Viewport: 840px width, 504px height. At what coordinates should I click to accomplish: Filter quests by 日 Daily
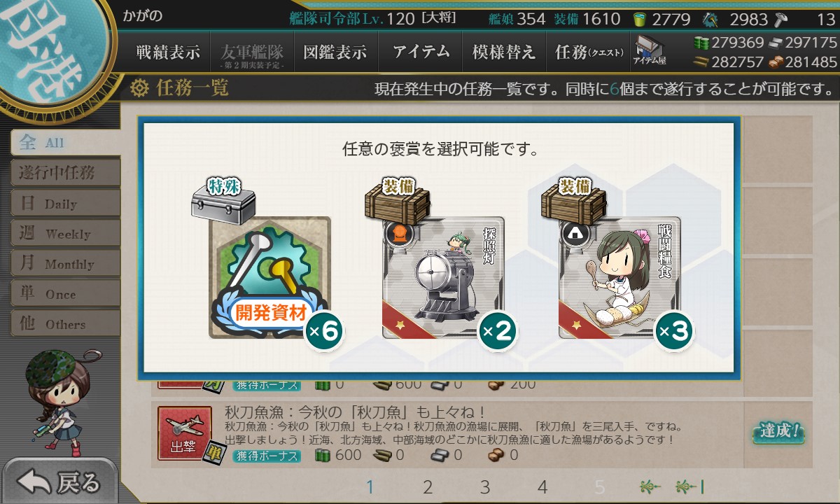coord(64,204)
